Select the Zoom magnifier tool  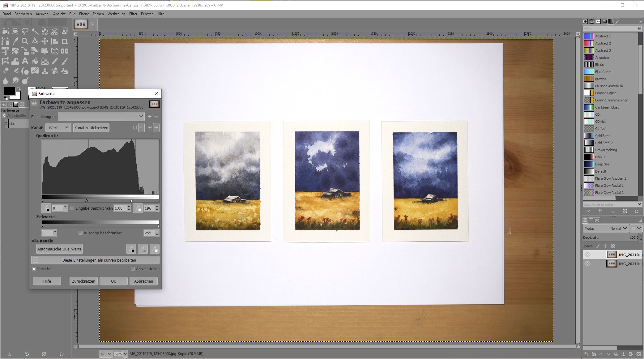point(25,41)
